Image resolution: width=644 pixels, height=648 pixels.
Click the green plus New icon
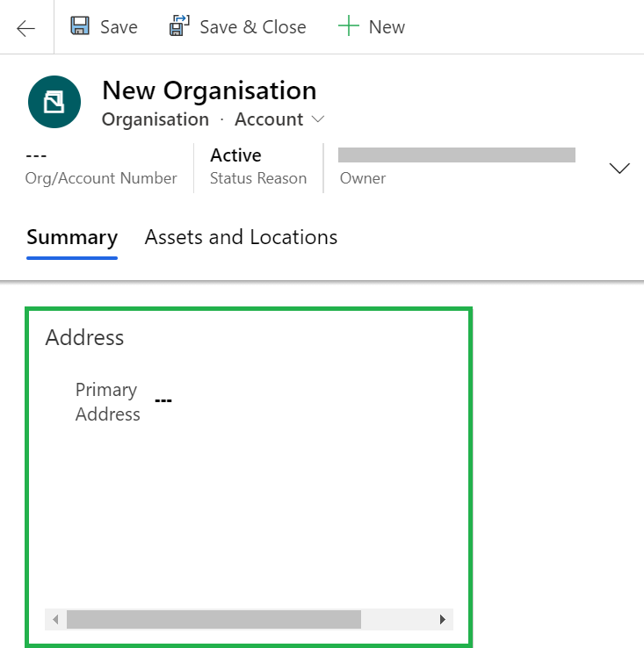click(x=349, y=26)
